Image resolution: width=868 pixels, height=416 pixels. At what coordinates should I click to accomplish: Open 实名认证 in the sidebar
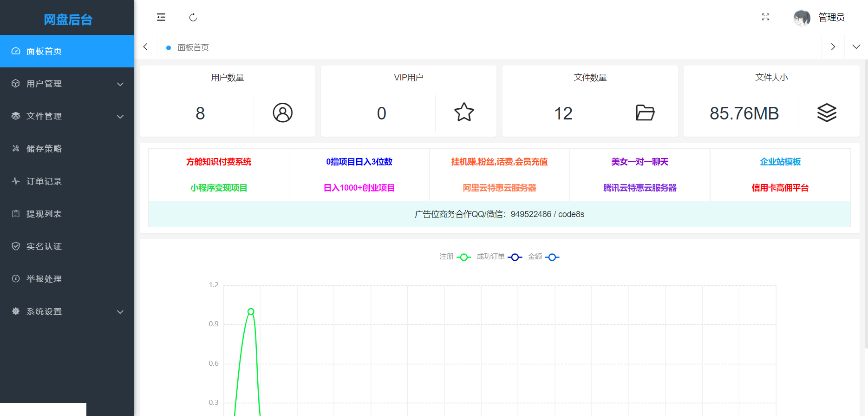[x=67, y=246]
